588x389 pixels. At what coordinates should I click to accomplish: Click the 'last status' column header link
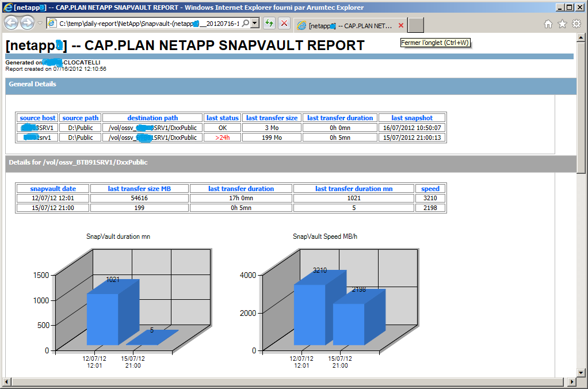tap(223, 118)
